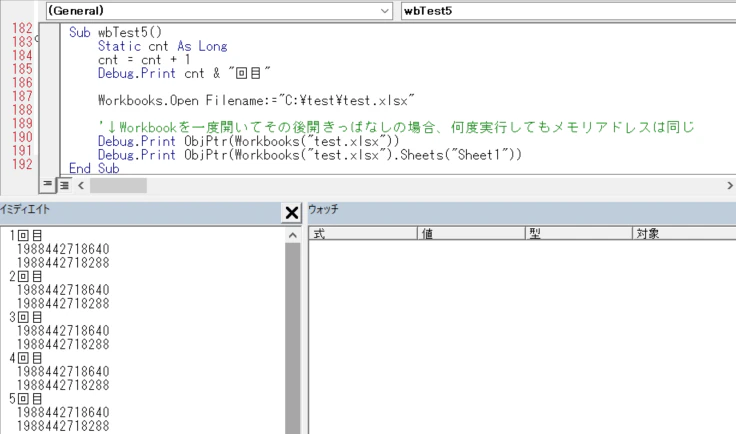Click the 'Static cnt As Long' line
Image resolution: width=736 pixels, height=434 pixels.
162,46
